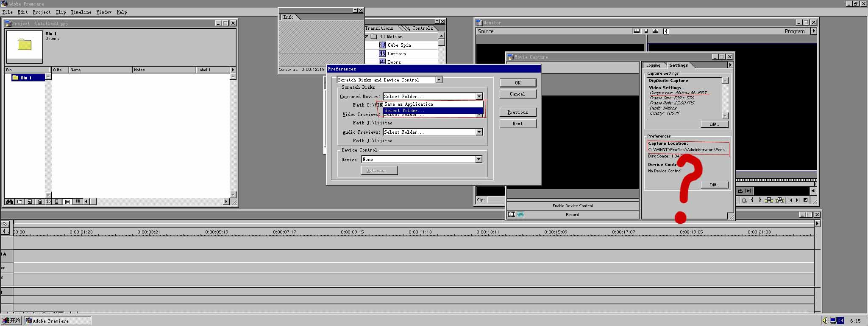Viewport: 868px width, 326px height.
Task: Open the File menu
Action: (x=7, y=12)
